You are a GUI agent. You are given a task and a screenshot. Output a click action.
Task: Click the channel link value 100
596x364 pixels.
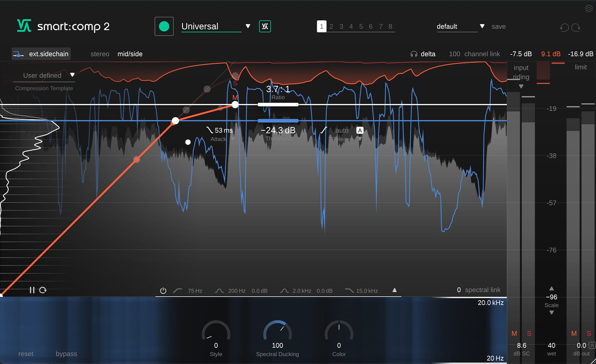coord(455,54)
